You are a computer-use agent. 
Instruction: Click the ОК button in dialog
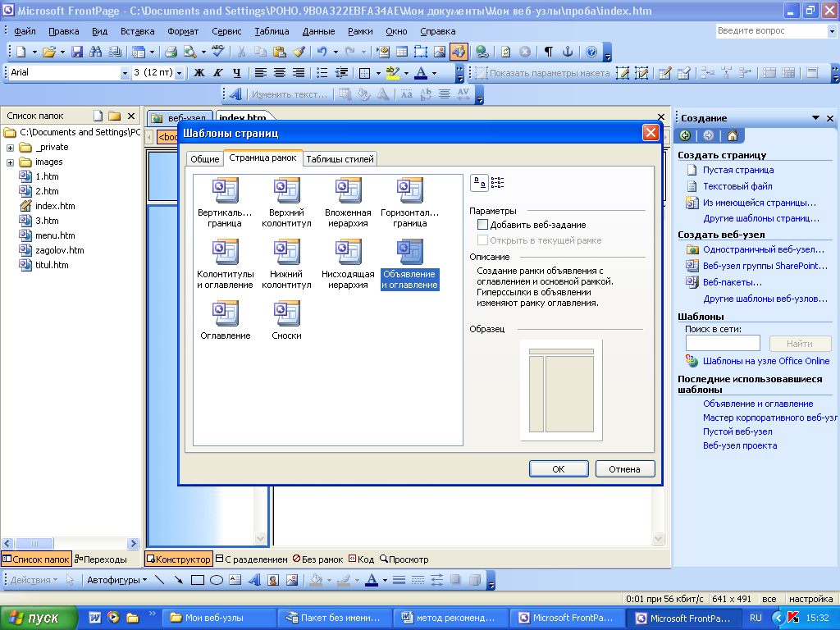[559, 468]
